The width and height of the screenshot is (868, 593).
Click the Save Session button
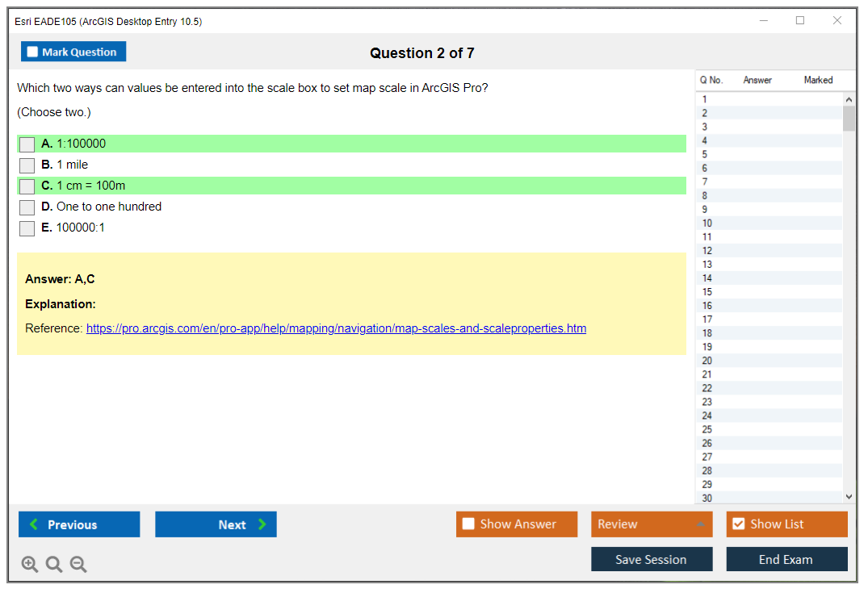(652, 559)
